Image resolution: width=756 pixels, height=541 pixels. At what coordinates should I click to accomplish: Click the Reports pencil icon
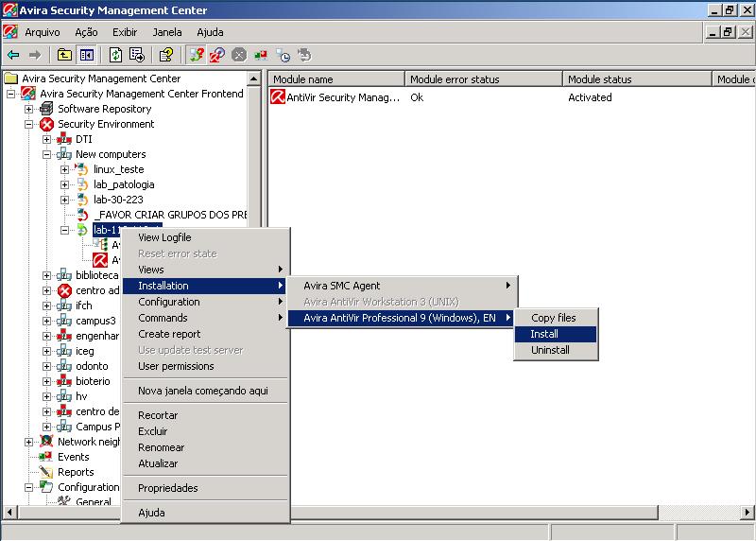tap(46, 472)
